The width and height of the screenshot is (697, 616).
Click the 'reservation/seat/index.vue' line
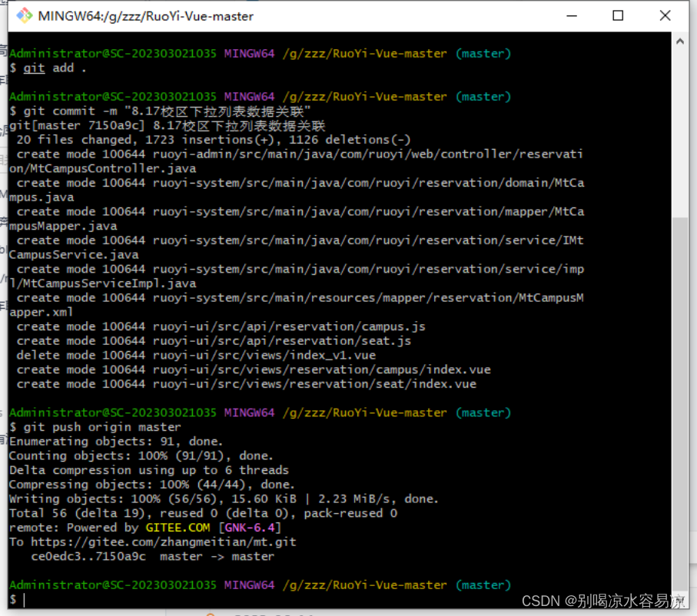[x=246, y=384]
